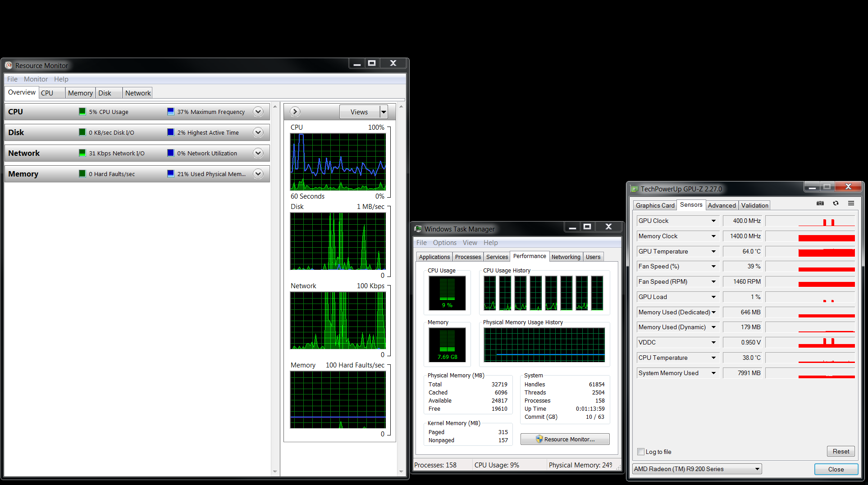Click the green CPU Usage indicator square

point(82,112)
